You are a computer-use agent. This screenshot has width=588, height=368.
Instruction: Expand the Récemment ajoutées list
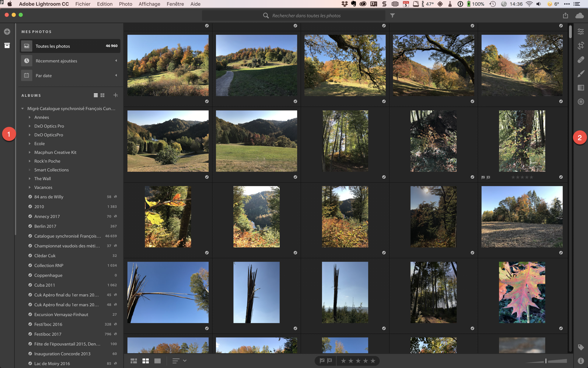(116, 61)
